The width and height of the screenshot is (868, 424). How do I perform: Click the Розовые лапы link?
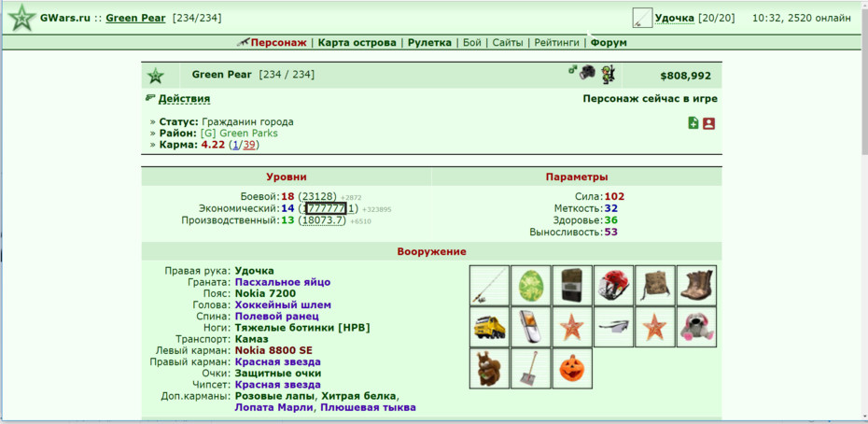coord(274,396)
